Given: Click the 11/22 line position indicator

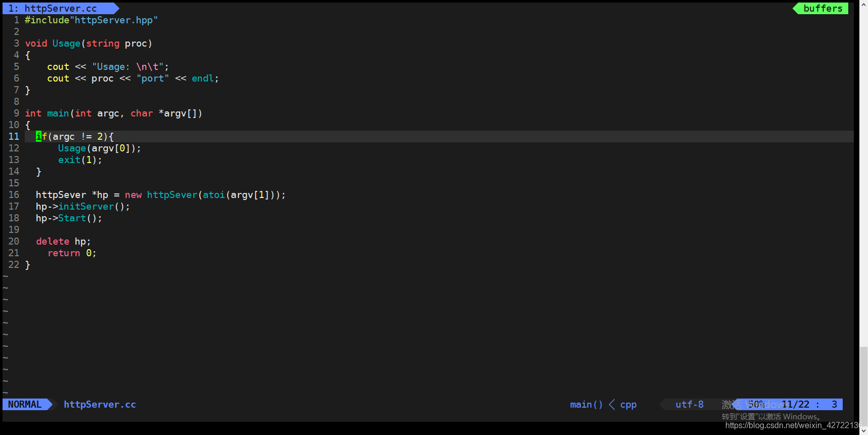Looking at the screenshot, I should tap(796, 404).
